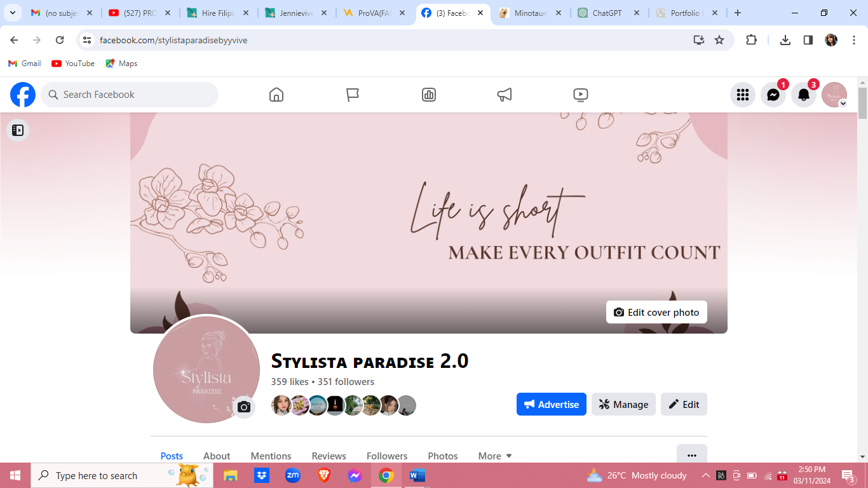Click the Manage button
Viewport: 868px width, 488px height.
click(x=623, y=404)
